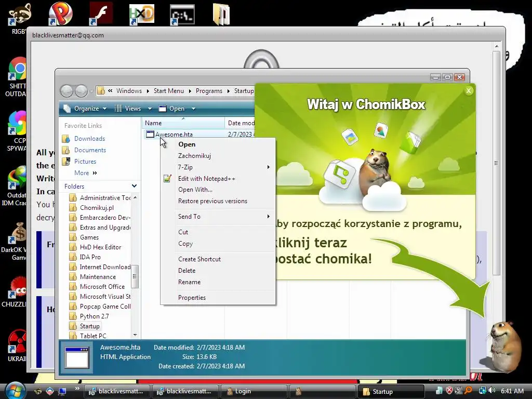The width and height of the screenshot is (532, 399).
Task: Open the UKRAINE radiation desktop icon
Action: [18, 341]
